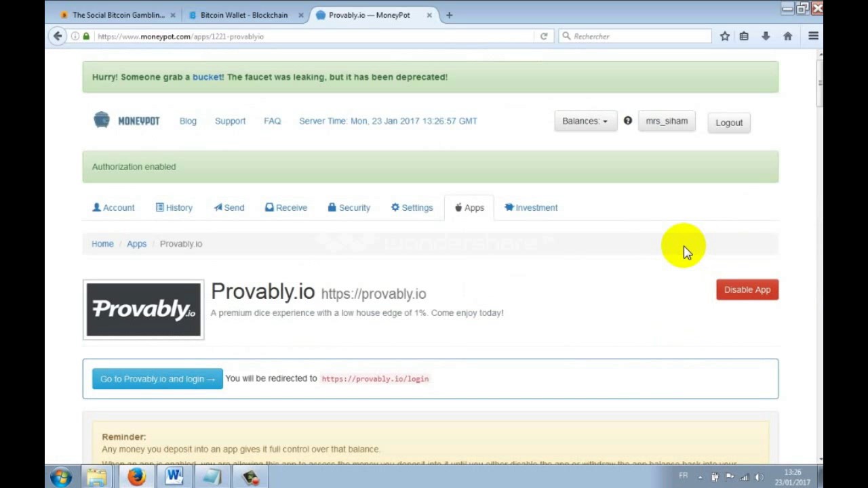Viewport: 868px width, 488px height.
Task: Open the Firefox hamburger menu
Action: 813,37
